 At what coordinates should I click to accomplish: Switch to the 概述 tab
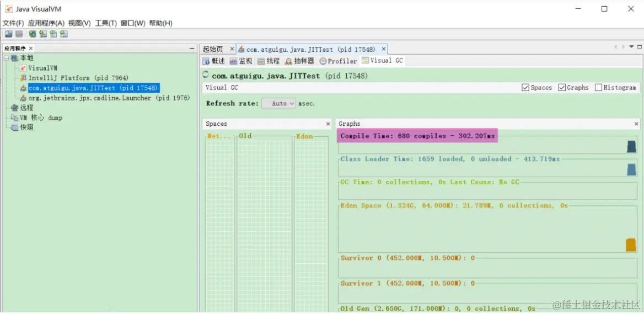(x=213, y=61)
